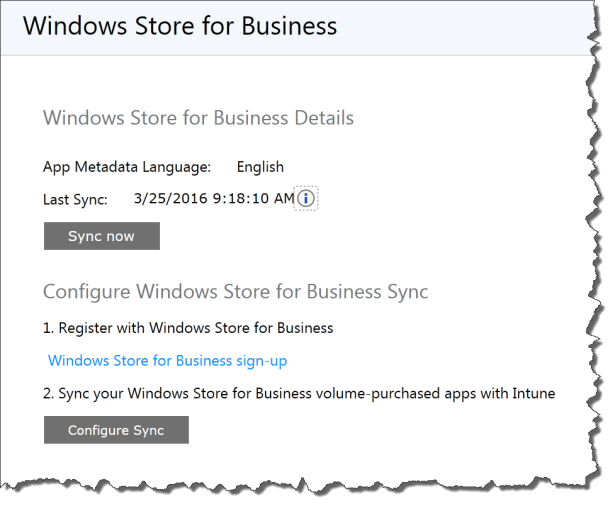Viewport: 615px width, 506px height.
Task: Select the '3/25/2016 9:18:10 AM' timestamp
Action: pos(214,198)
